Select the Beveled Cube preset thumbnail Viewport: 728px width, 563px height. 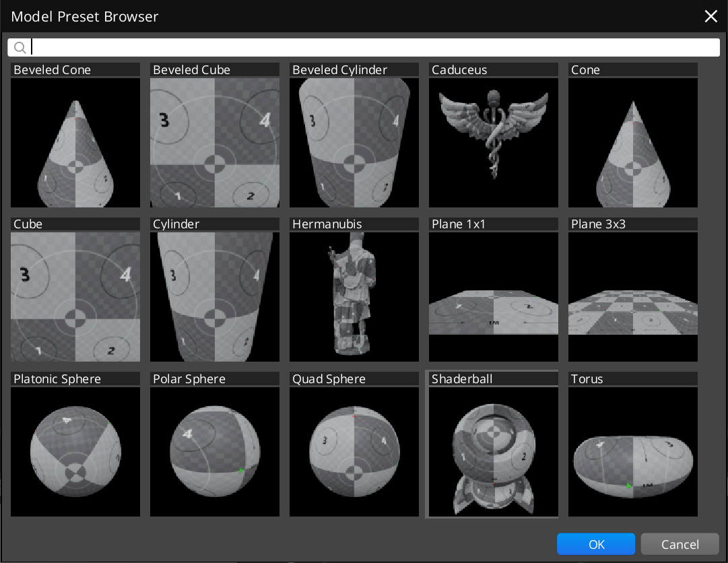[215, 143]
